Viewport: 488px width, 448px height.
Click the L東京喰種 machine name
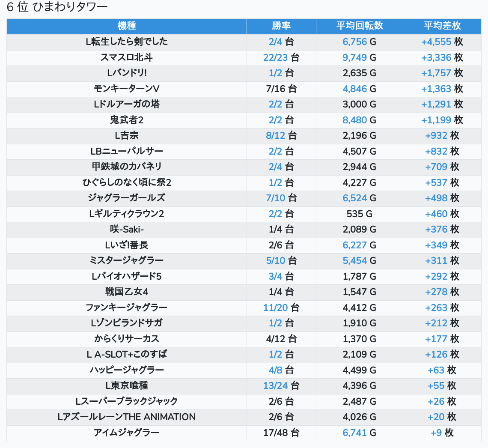tap(127, 385)
